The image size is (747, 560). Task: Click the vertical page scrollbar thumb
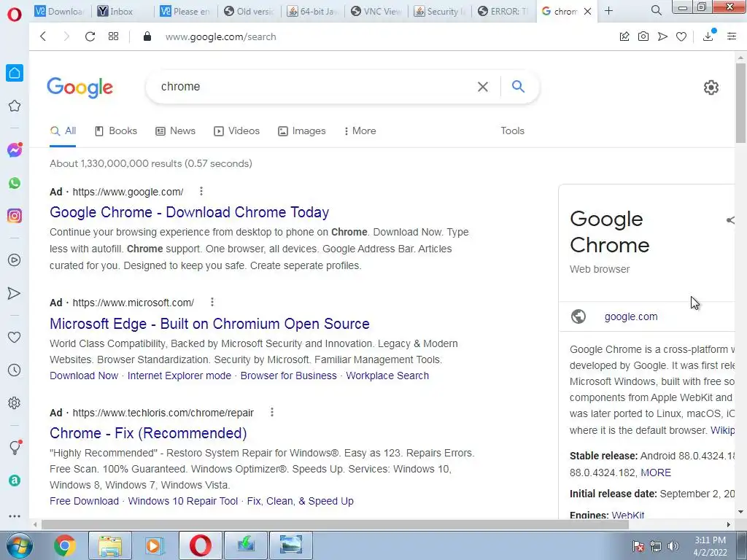(740, 103)
